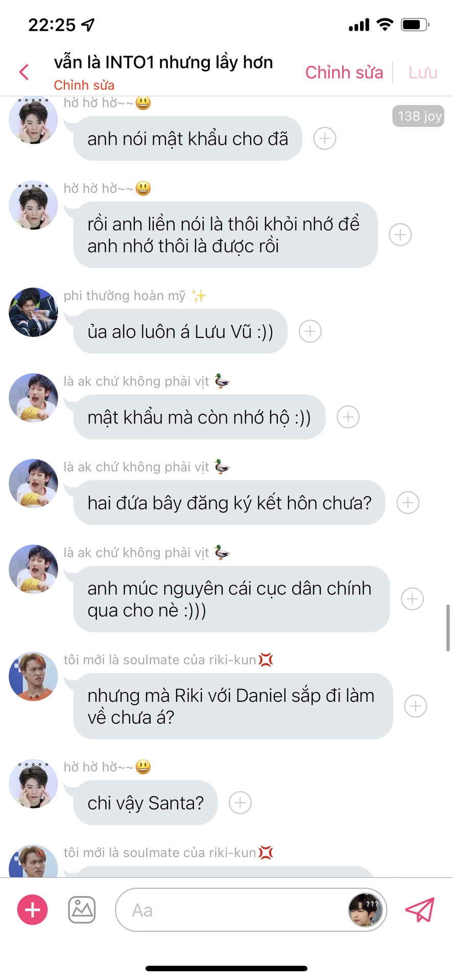Open the image gallery picker icon
Viewport: 453px width, 980px height.
pyautogui.click(x=82, y=910)
